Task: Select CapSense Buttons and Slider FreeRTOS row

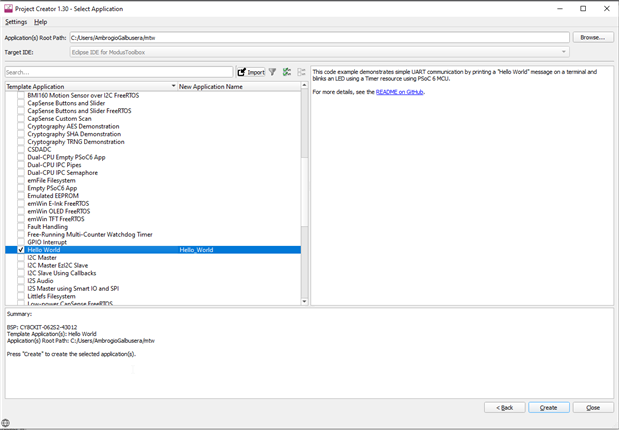Action: 153,111
